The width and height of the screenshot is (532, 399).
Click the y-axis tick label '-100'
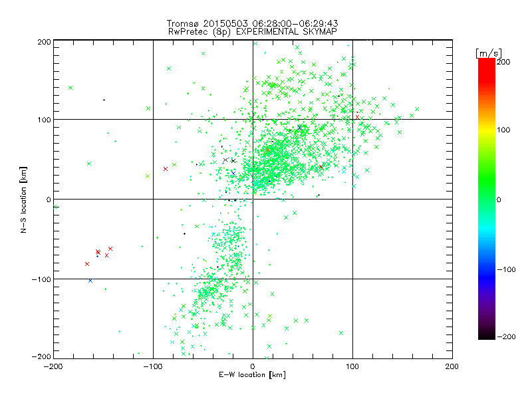pos(41,279)
